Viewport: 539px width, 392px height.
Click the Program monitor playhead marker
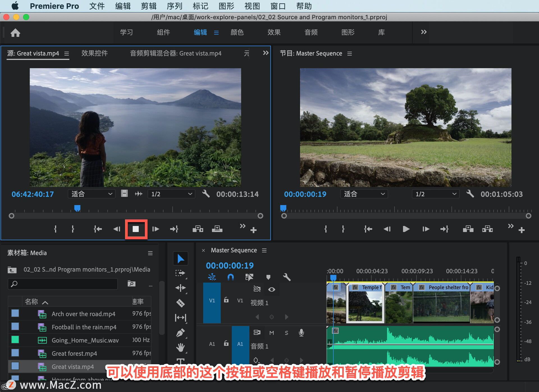coord(283,208)
